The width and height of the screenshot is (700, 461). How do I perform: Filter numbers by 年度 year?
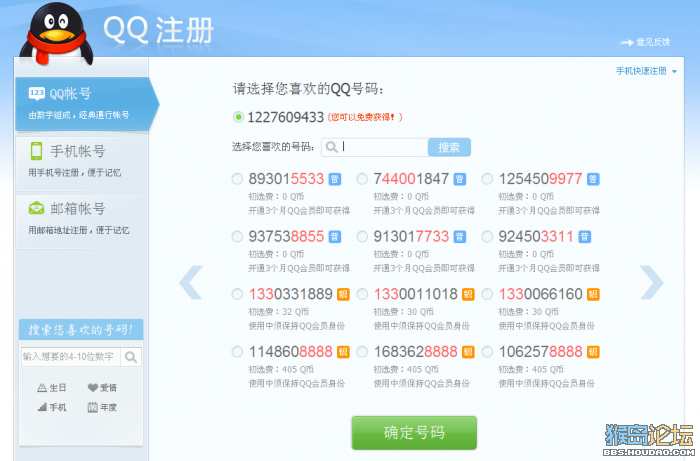102,407
